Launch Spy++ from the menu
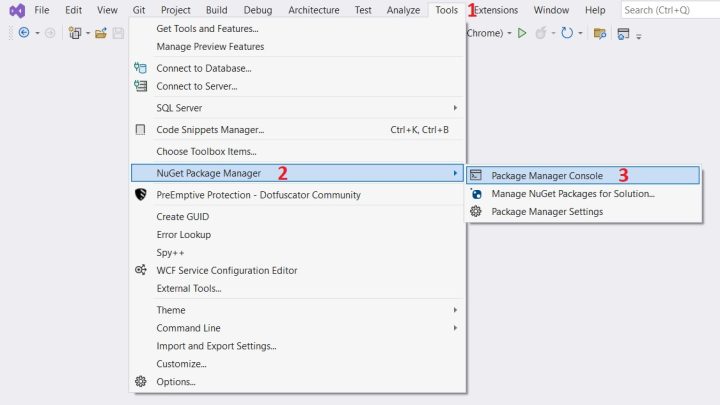The height and width of the screenshot is (405, 720). point(298,252)
